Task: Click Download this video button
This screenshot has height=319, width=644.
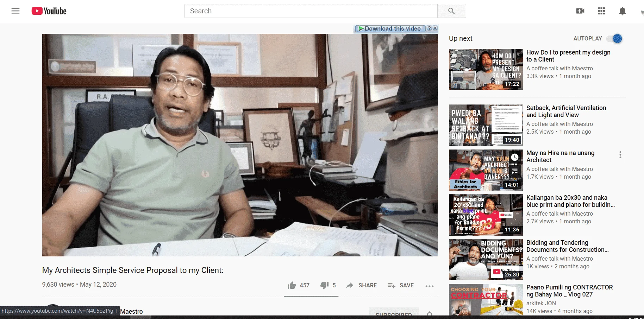Action: (390, 28)
